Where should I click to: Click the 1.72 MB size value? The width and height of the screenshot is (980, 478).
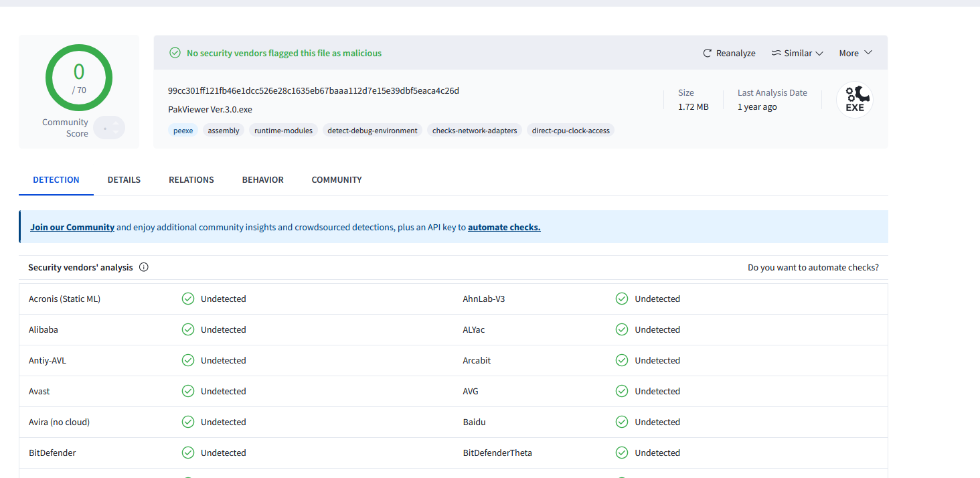tap(693, 106)
